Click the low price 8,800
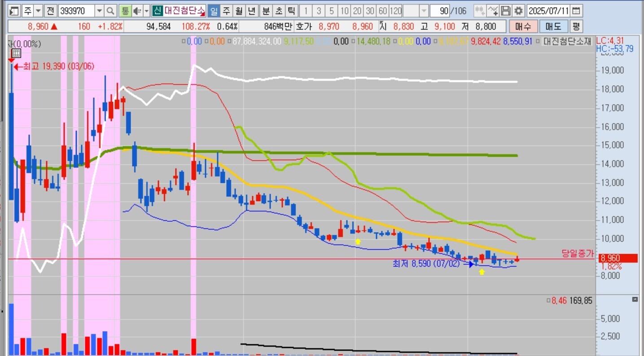Viewport: 644px width, 356px height. coord(486,26)
